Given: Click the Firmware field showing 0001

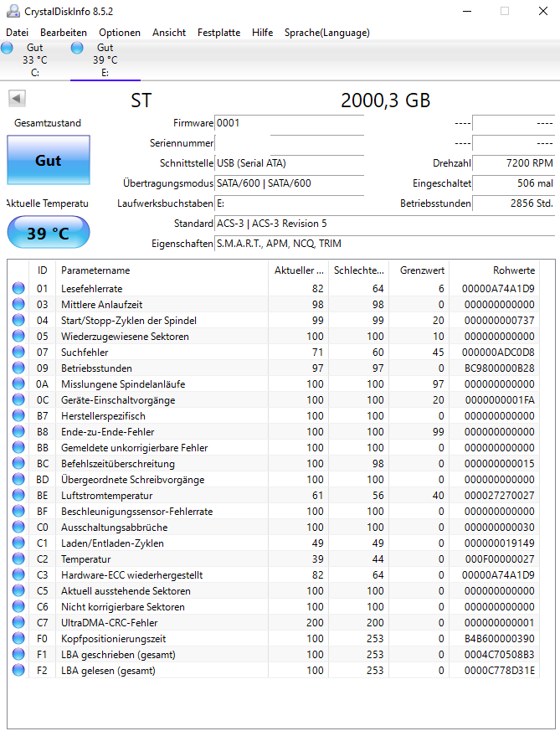Looking at the screenshot, I should [x=289, y=123].
